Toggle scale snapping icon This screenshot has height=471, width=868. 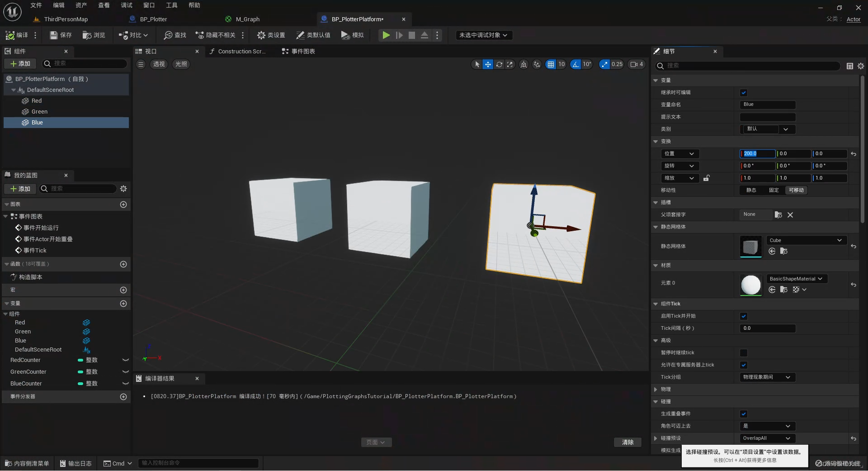[x=604, y=64]
